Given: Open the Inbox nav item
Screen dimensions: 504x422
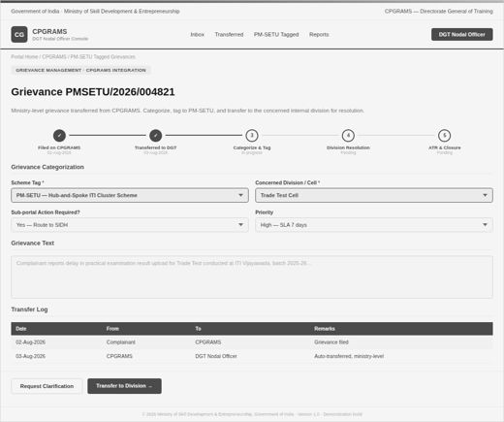Looking at the screenshot, I should click(x=197, y=34).
